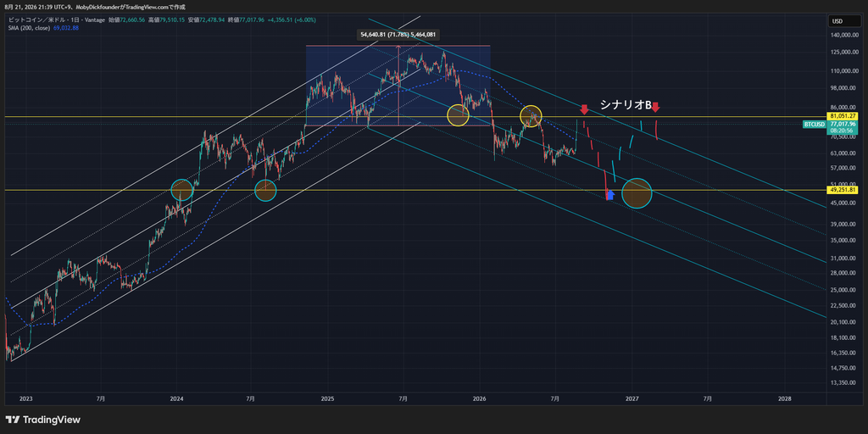The image size is (868, 434).
Task: Click the 08:20:56 bar countdown
Action: point(842,131)
